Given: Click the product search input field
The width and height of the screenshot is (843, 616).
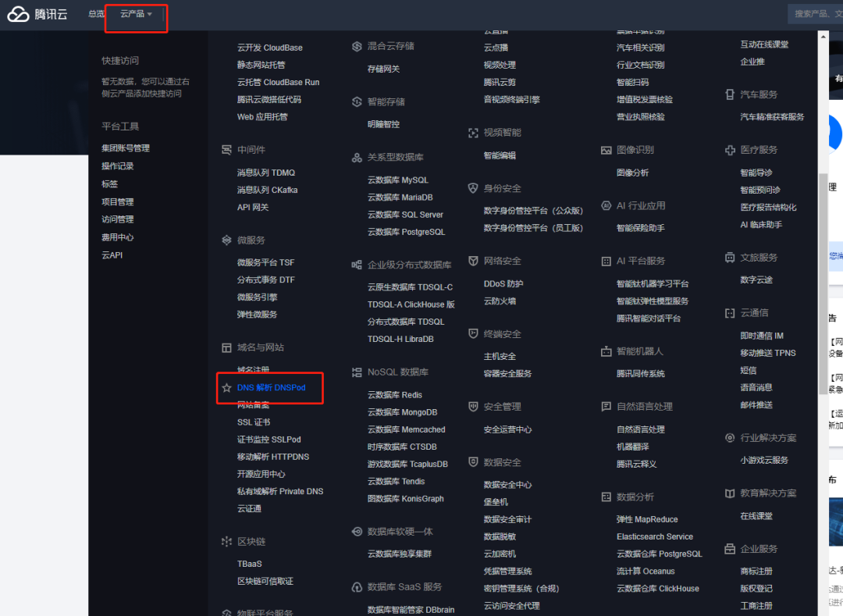Looking at the screenshot, I should [815, 14].
